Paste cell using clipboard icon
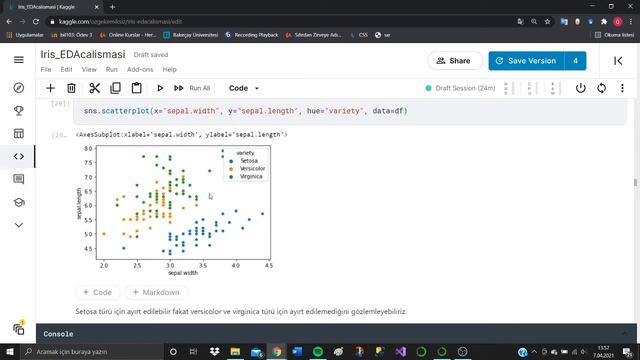 click(136, 88)
